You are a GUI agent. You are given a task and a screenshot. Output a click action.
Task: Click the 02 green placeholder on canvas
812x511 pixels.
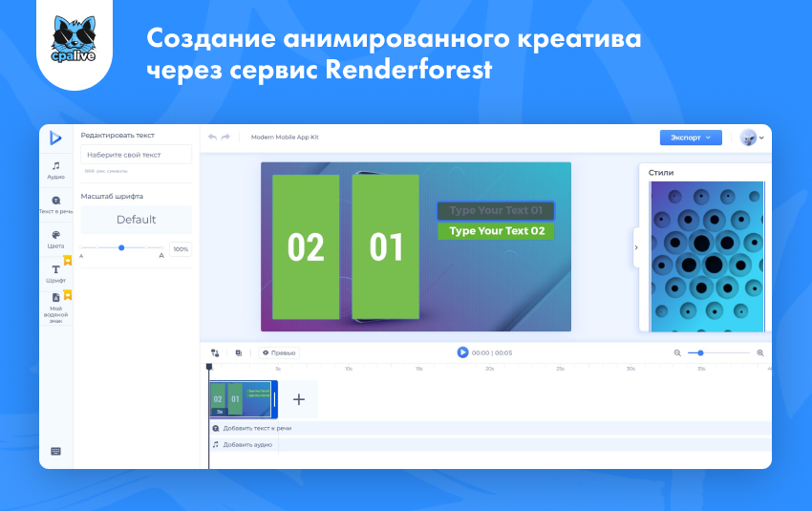click(x=306, y=247)
